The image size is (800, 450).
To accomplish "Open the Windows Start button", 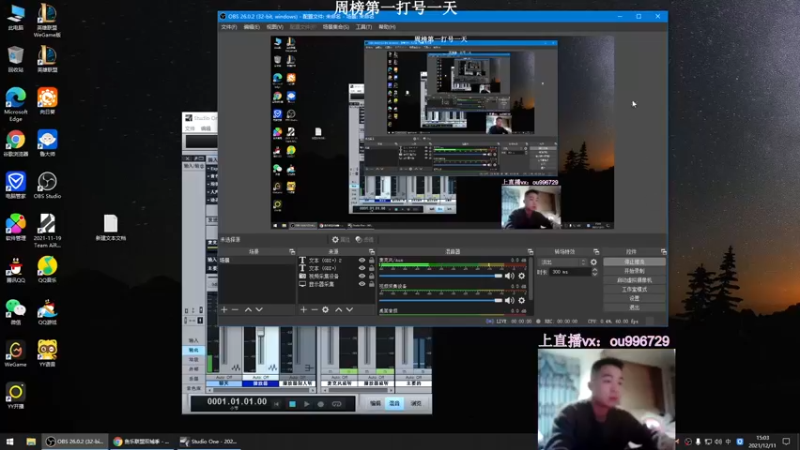I will [10, 441].
